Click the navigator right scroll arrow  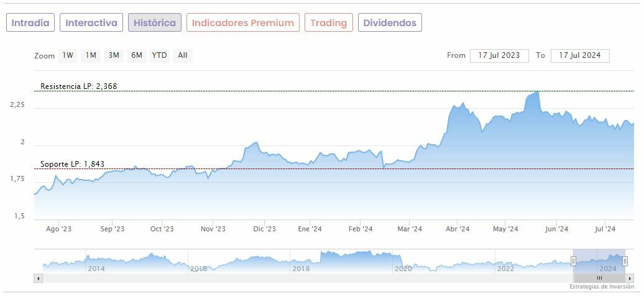click(x=630, y=278)
